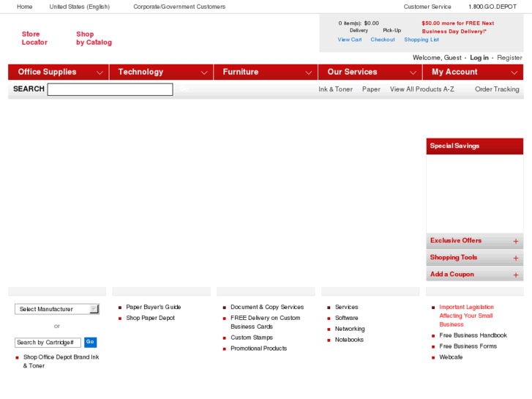Open View All Products A-Z

[422, 89]
